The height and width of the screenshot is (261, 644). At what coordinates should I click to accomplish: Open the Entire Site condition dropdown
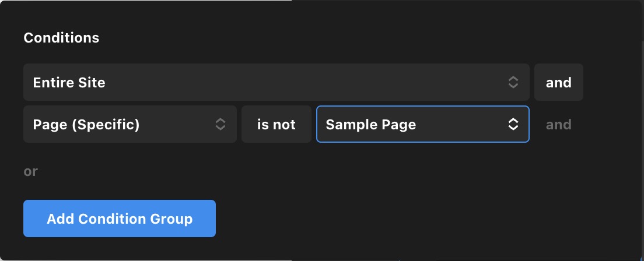pyautogui.click(x=276, y=82)
